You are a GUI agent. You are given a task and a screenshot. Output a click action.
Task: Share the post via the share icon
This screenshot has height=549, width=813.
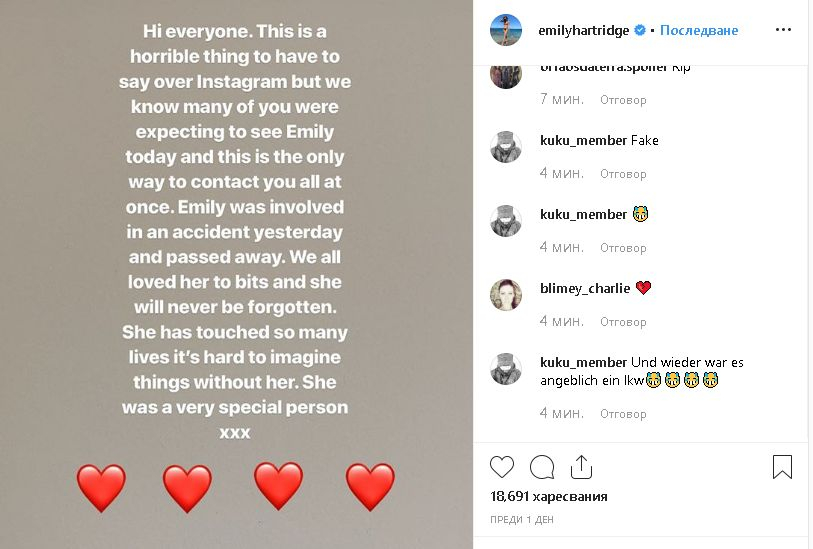point(581,467)
